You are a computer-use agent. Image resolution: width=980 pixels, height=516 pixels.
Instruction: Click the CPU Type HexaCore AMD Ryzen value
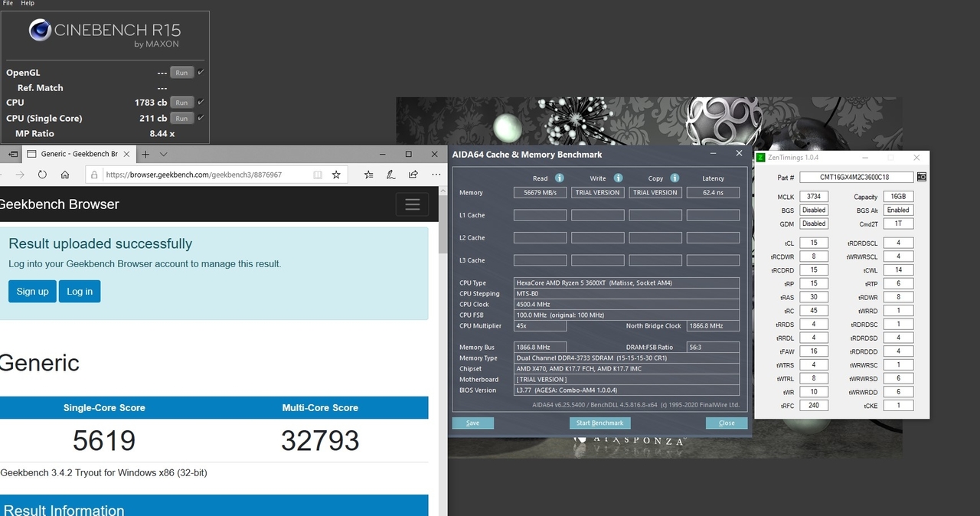click(626, 282)
